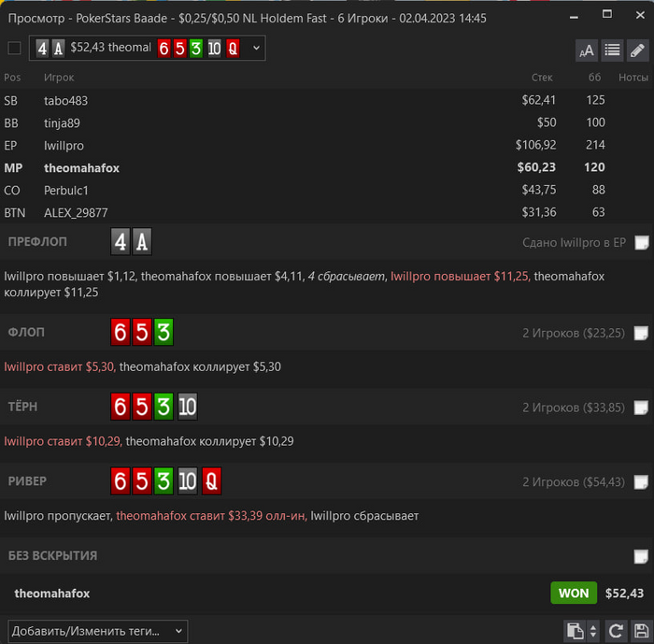Click the pencil edit icon

[x=637, y=50]
